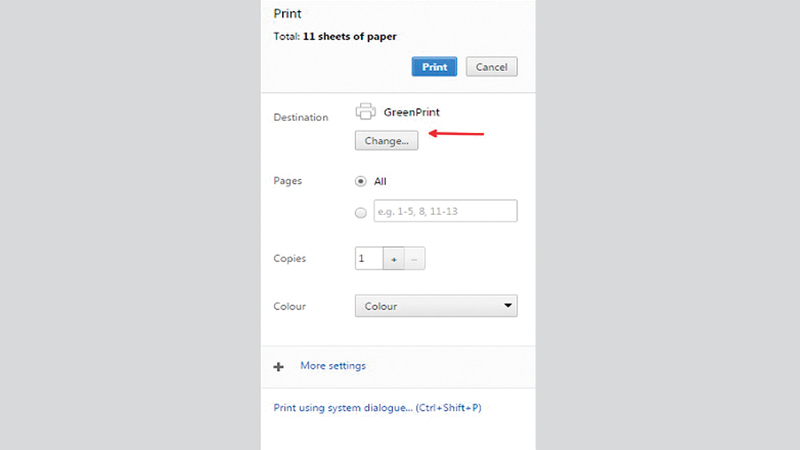Viewport: 800px width, 450px height.
Task: Click the Destination label
Action: (300, 118)
